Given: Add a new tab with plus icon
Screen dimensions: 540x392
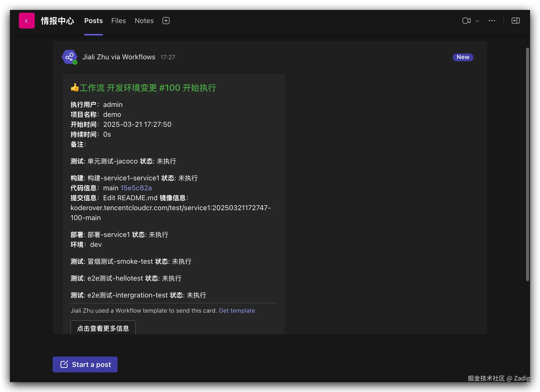Looking at the screenshot, I should [x=166, y=21].
